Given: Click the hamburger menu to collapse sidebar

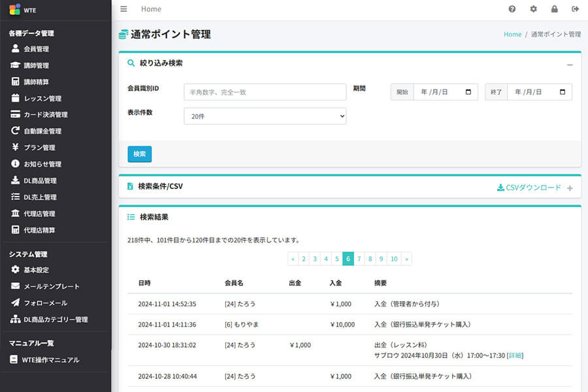Looking at the screenshot, I should 123,9.
